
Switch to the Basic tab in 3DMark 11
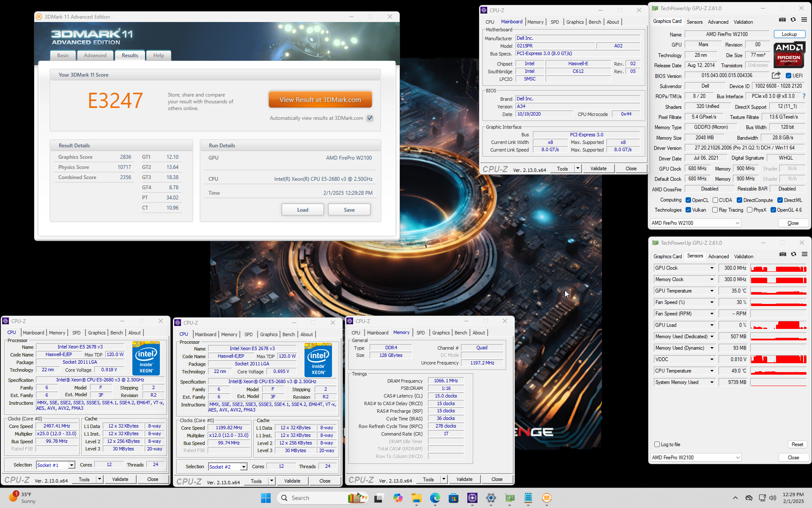pyautogui.click(x=63, y=55)
